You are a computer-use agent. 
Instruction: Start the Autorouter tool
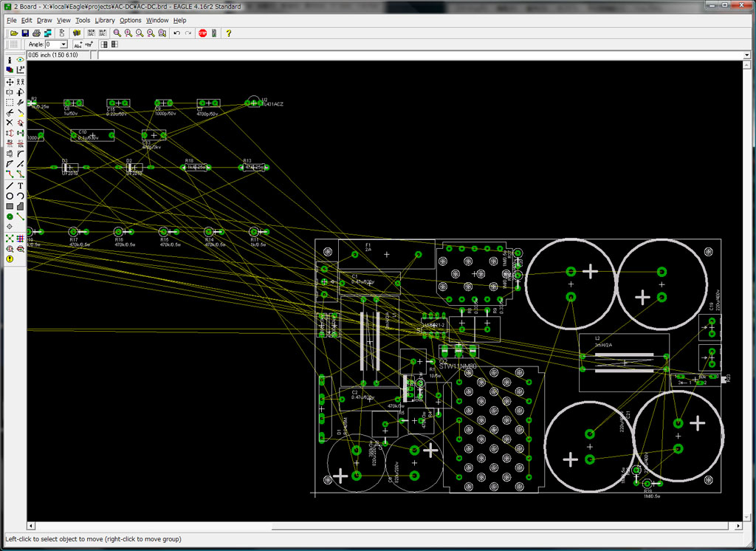pyautogui.click(x=20, y=239)
